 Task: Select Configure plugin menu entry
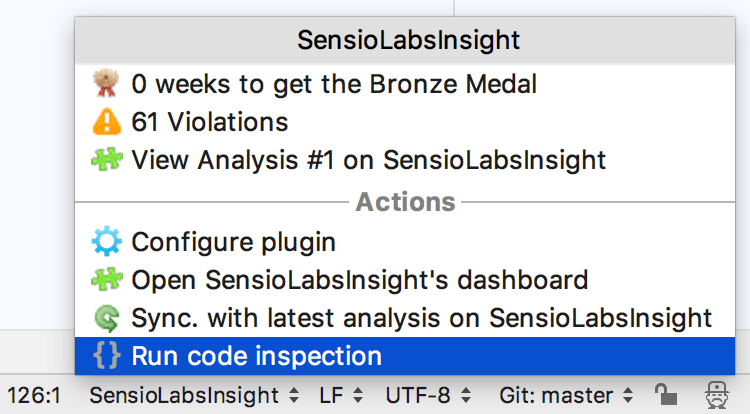tap(233, 242)
